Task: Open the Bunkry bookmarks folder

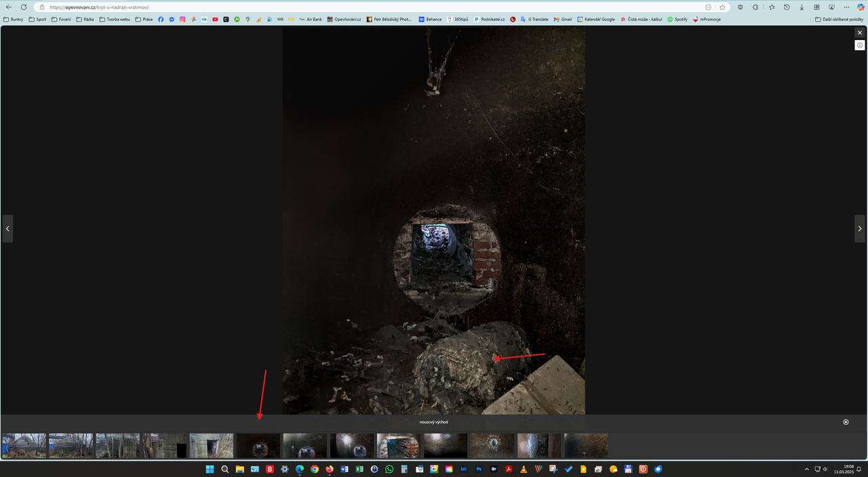Action: 13,19
